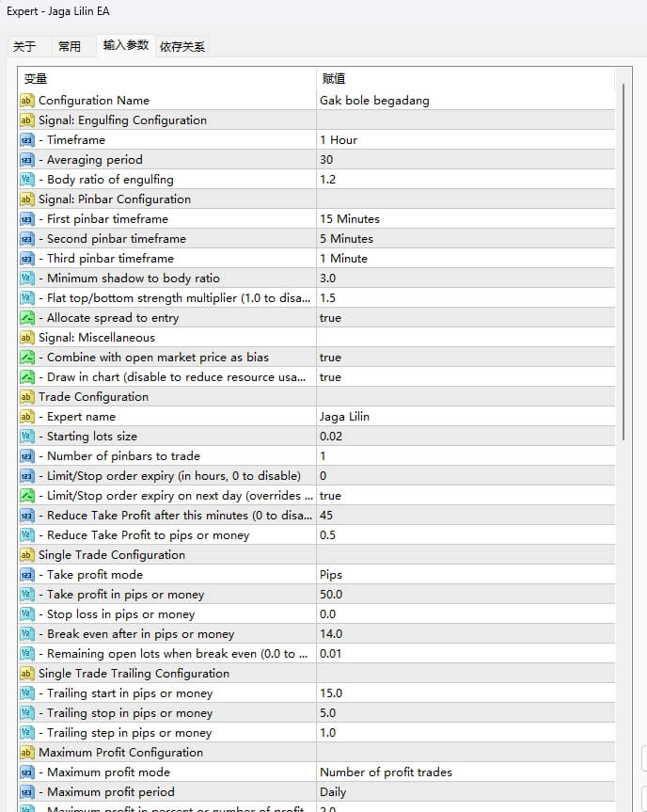
Task: Click the 变量 column header
Action: [36, 79]
